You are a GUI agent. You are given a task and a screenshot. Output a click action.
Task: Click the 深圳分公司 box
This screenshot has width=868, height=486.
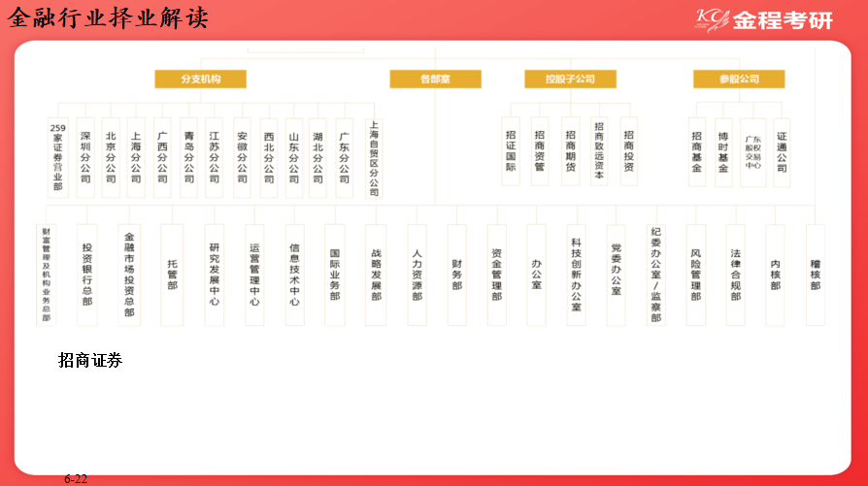(x=85, y=157)
